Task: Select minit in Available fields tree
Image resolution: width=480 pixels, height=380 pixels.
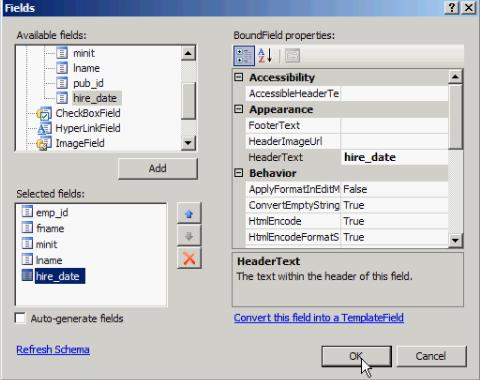Action: pos(84,53)
